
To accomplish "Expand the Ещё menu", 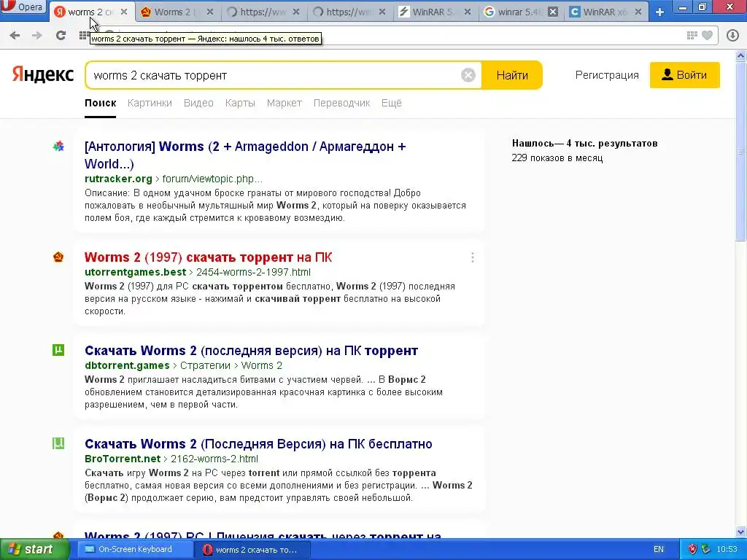I will pos(392,103).
